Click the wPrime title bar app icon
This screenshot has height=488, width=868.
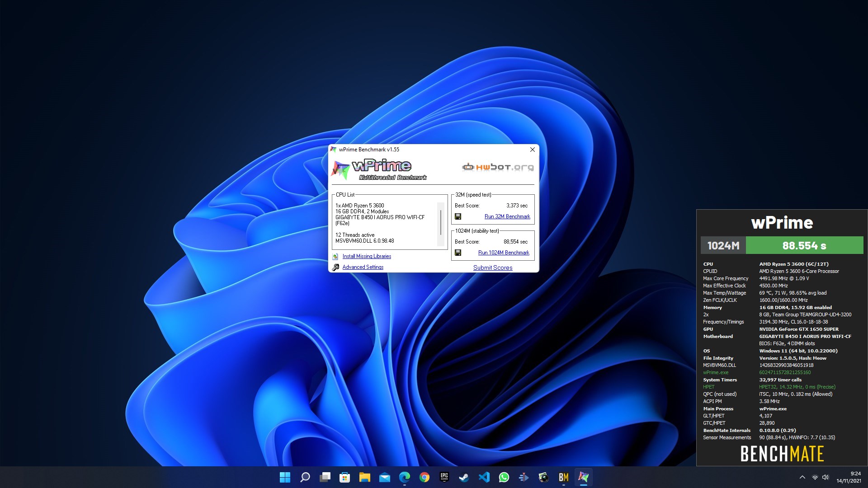pos(334,150)
